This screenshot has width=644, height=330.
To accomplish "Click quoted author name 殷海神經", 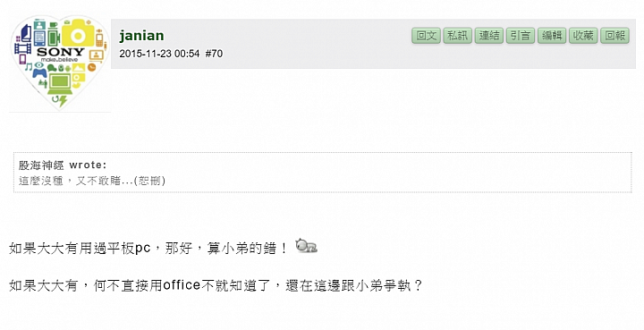I will tap(41, 165).
